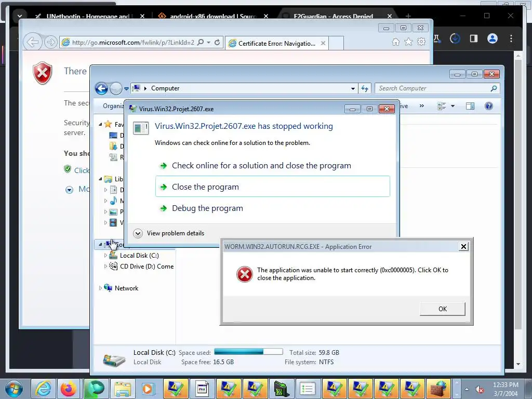Refresh the Computer address bar location

point(365,88)
